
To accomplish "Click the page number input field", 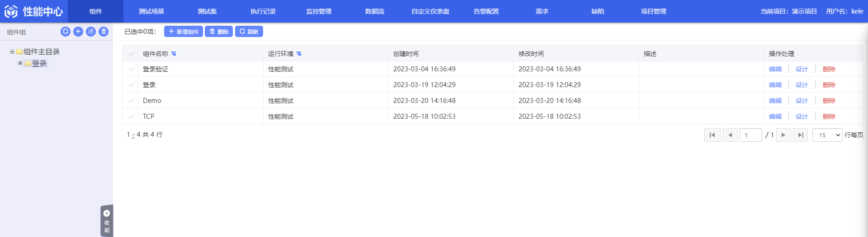I will pyautogui.click(x=750, y=135).
